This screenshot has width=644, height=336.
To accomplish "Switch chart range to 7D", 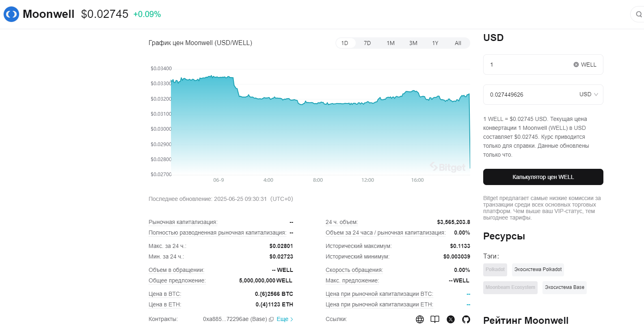I will point(367,43).
